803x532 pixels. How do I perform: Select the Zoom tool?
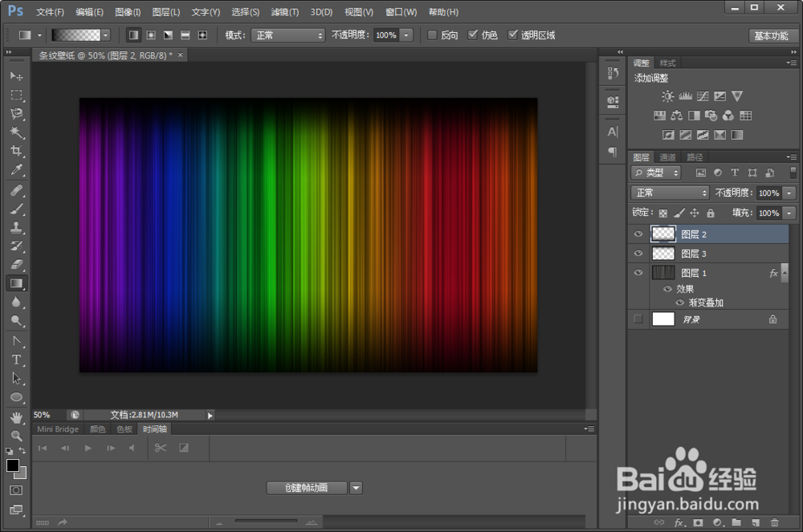16,436
